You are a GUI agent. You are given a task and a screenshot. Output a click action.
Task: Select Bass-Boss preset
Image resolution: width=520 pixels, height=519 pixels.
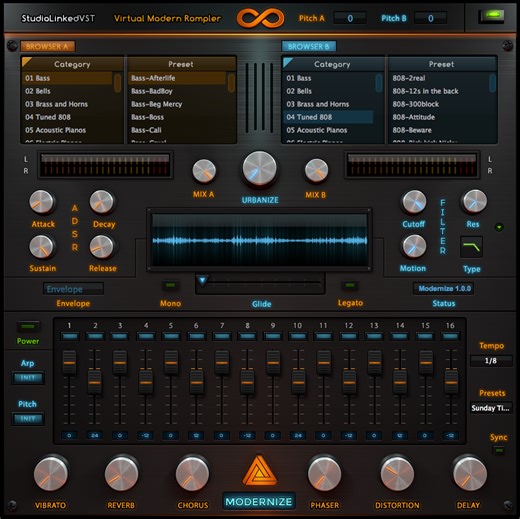tap(177, 117)
